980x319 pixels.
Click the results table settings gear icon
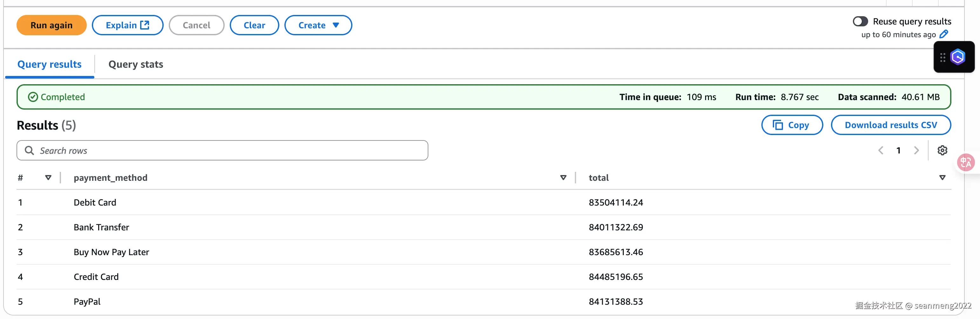point(942,151)
